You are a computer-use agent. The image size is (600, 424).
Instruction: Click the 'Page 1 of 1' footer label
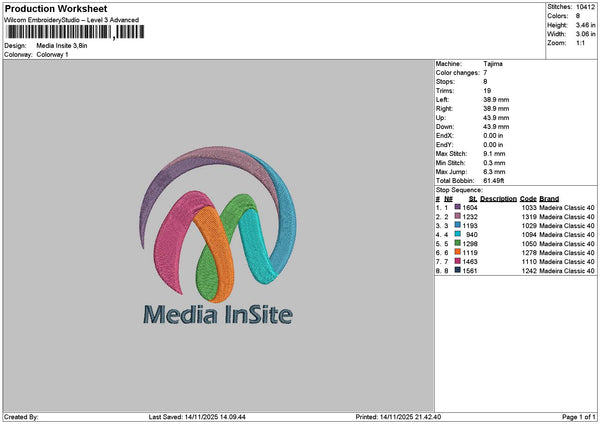(579, 417)
